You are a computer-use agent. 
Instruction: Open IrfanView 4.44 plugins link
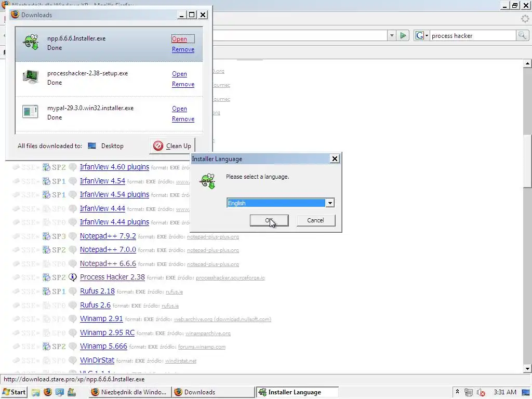(114, 222)
